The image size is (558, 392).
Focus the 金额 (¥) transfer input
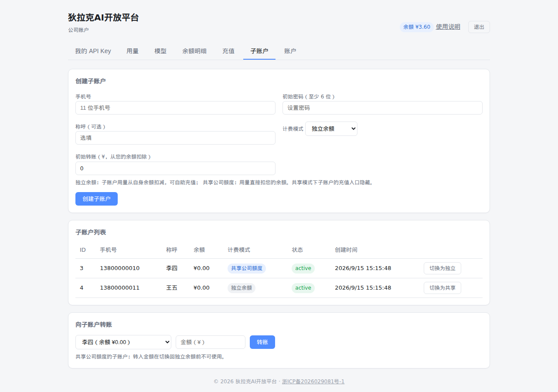point(211,342)
